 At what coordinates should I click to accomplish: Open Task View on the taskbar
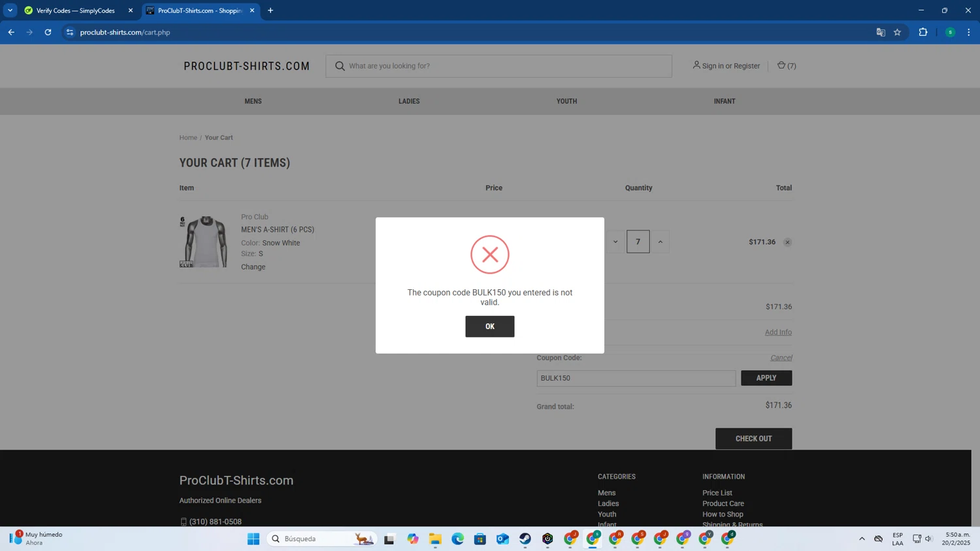pos(389,539)
